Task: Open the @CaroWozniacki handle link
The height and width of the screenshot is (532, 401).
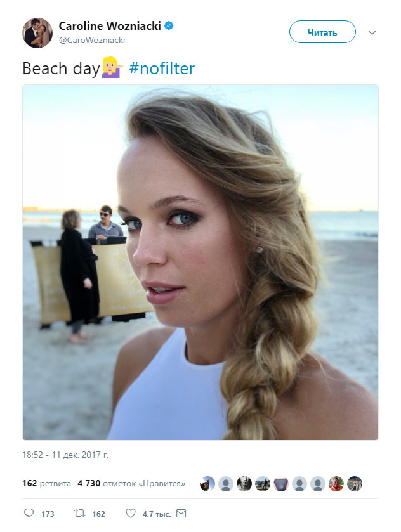Action: click(92, 40)
